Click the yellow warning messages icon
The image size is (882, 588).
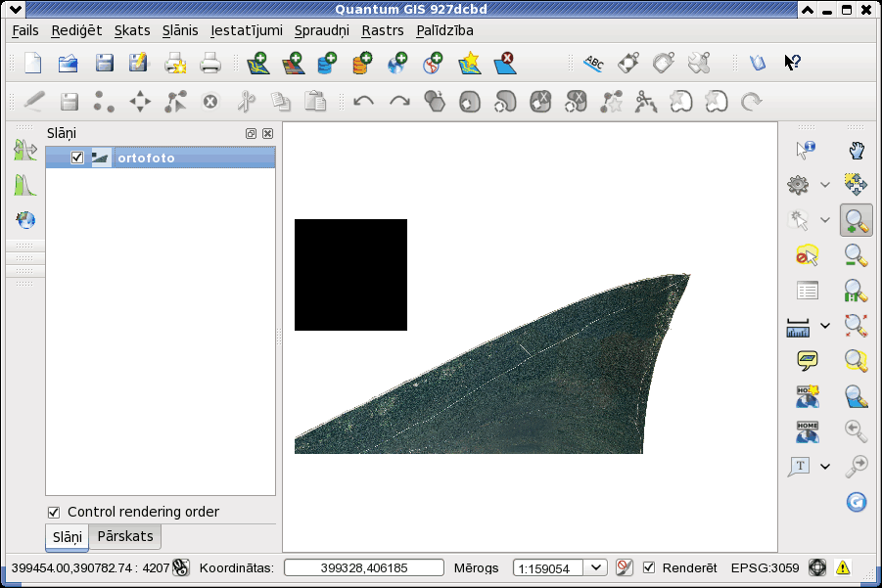click(843, 567)
